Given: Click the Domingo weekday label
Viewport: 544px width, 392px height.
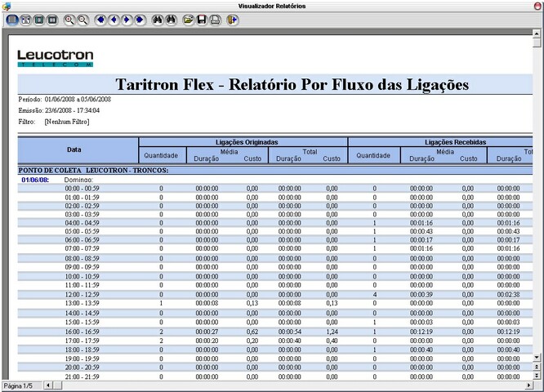Looking at the screenshot, I should click(78, 180).
